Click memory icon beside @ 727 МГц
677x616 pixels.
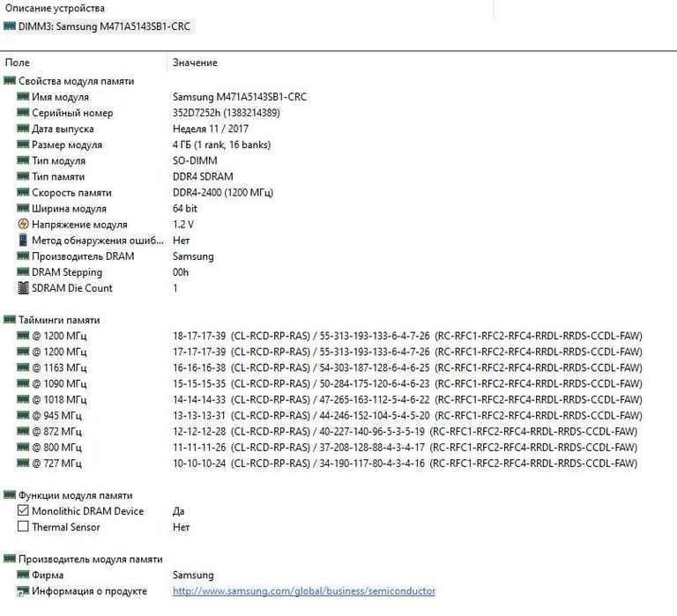[x=23, y=464]
